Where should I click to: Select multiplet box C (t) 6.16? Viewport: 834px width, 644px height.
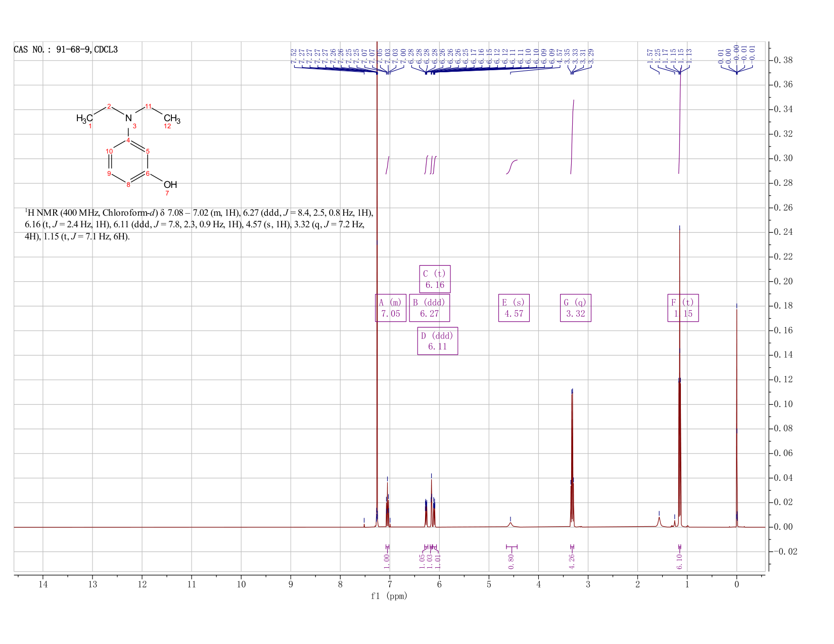[x=435, y=279]
